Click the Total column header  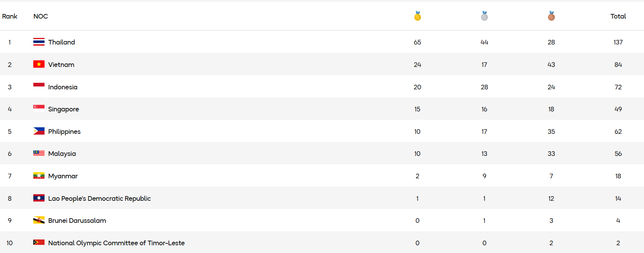(x=618, y=16)
